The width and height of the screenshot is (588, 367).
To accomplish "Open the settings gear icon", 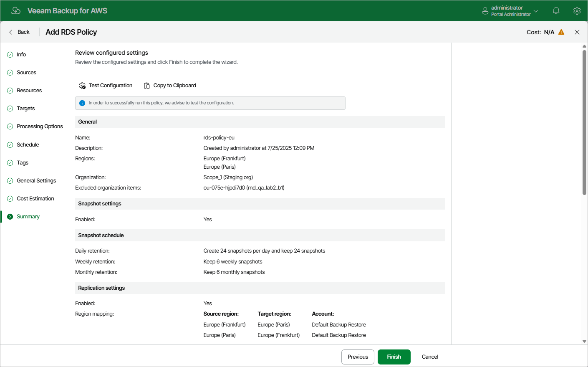I will pos(577,11).
